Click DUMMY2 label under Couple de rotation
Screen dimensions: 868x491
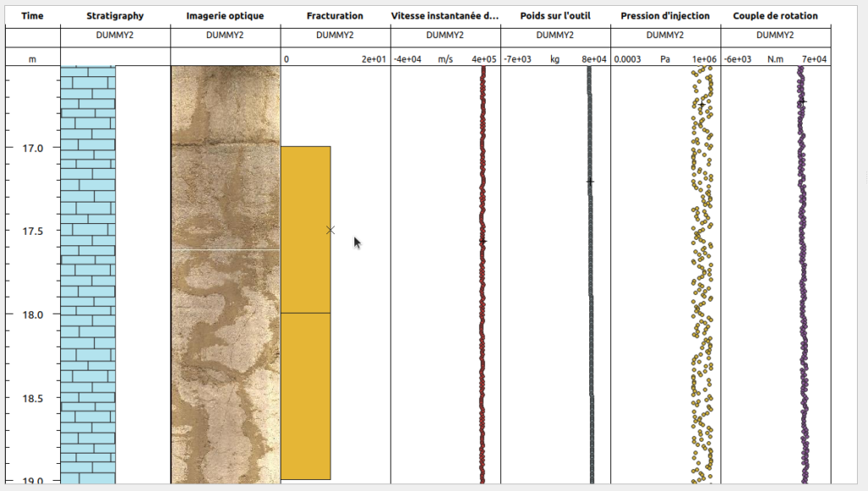pos(775,36)
